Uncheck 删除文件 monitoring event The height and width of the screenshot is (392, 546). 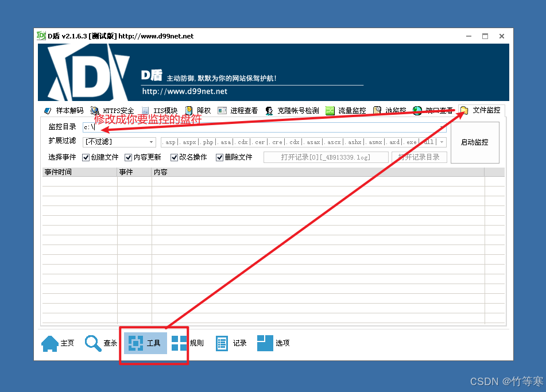tap(218, 157)
